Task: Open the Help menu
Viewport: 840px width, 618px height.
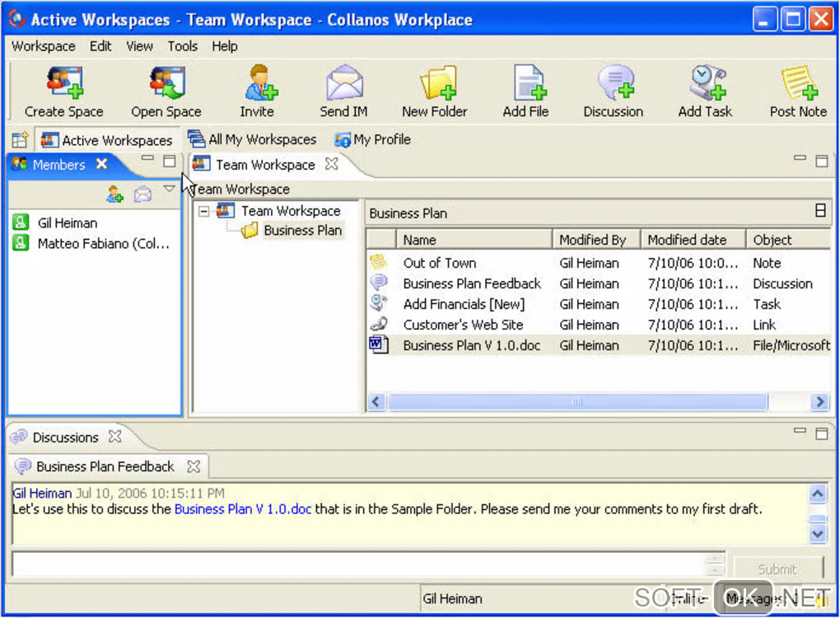Action: (x=225, y=46)
